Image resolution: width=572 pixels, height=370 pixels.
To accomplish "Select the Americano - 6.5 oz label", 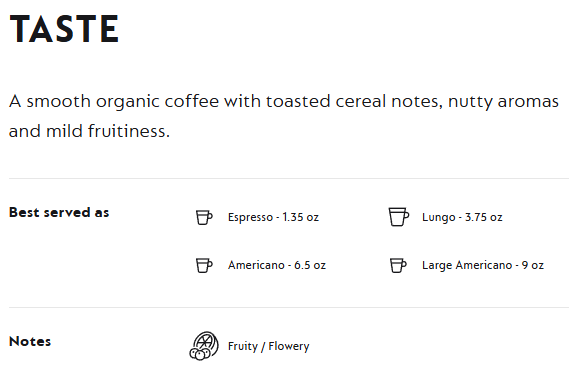I will [277, 265].
